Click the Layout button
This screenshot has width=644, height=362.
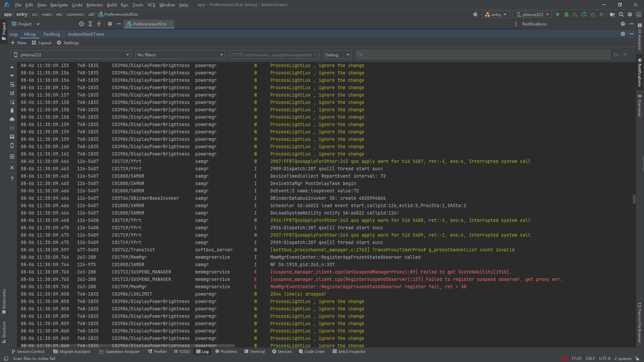(x=42, y=43)
